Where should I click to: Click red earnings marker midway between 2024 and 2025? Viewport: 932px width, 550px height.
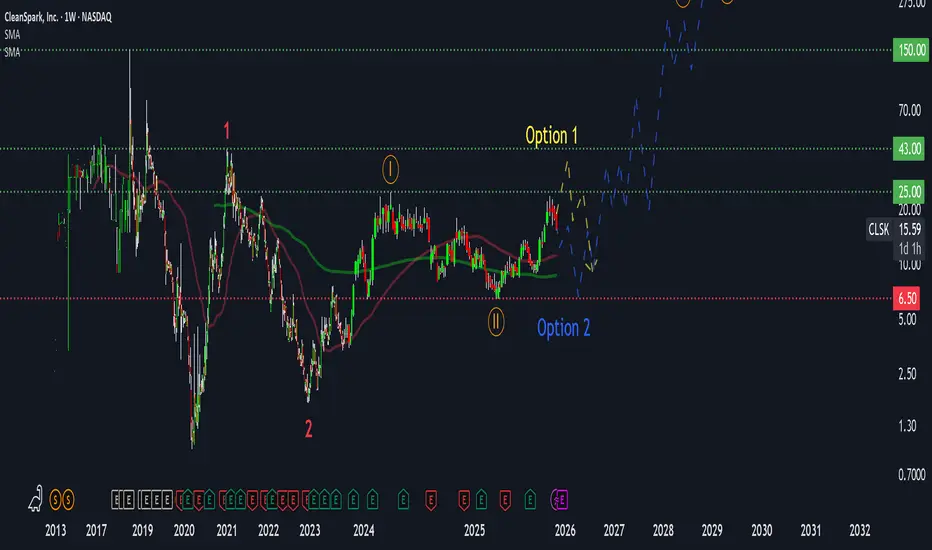tap(431, 500)
